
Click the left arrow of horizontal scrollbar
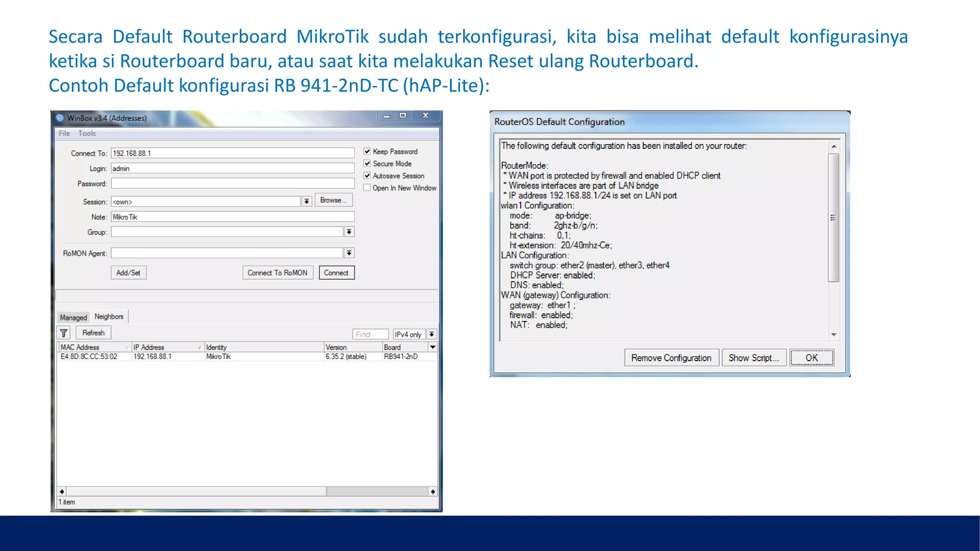tap(62, 492)
